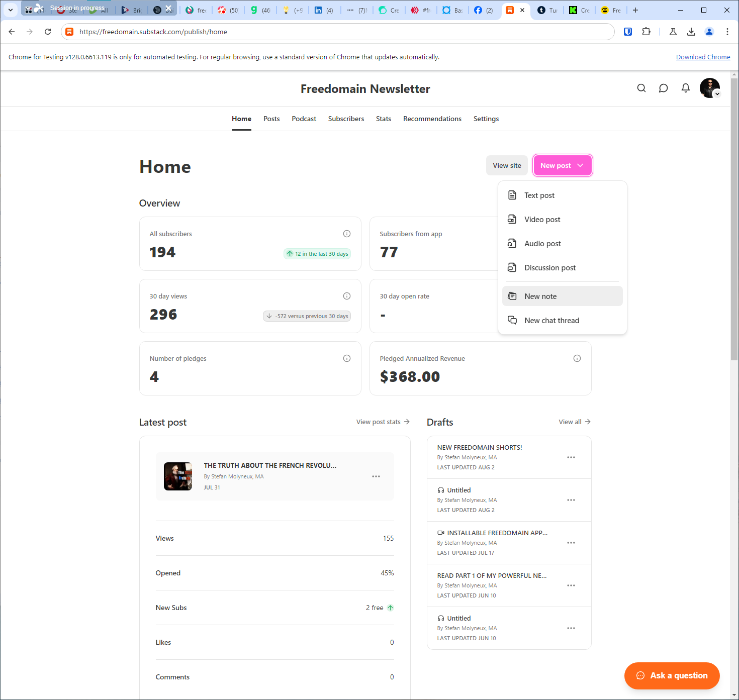
Task: Click the Freedomain Newsletter title
Action: pyautogui.click(x=365, y=89)
